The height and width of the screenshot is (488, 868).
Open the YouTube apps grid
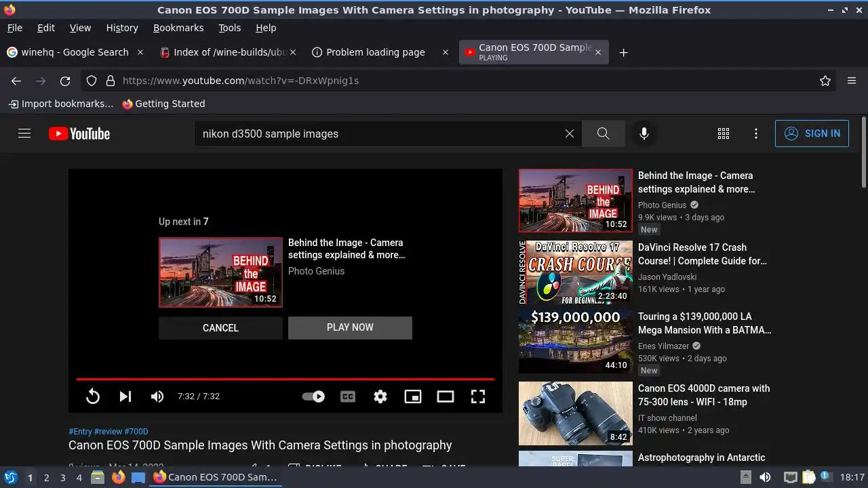724,134
